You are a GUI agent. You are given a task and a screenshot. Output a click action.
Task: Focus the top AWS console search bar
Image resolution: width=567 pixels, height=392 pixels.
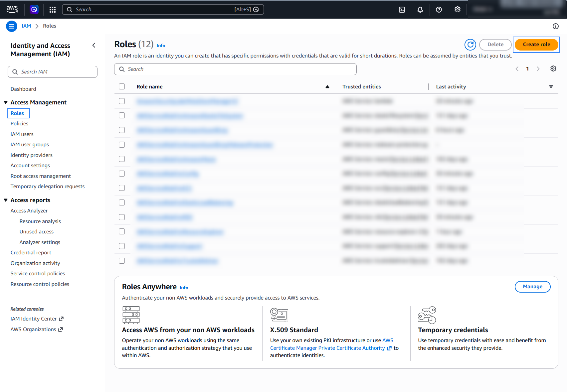pyautogui.click(x=163, y=10)
